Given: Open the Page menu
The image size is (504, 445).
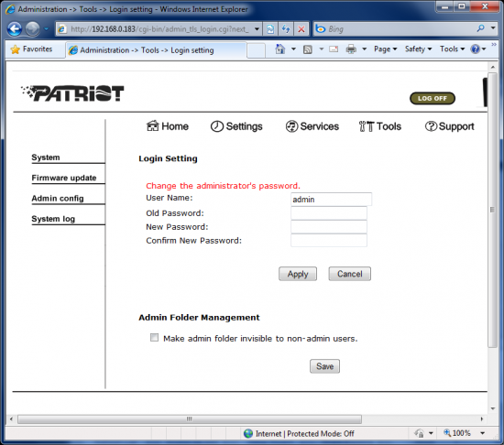Looking at the screenshot, I should click(386, 49).
